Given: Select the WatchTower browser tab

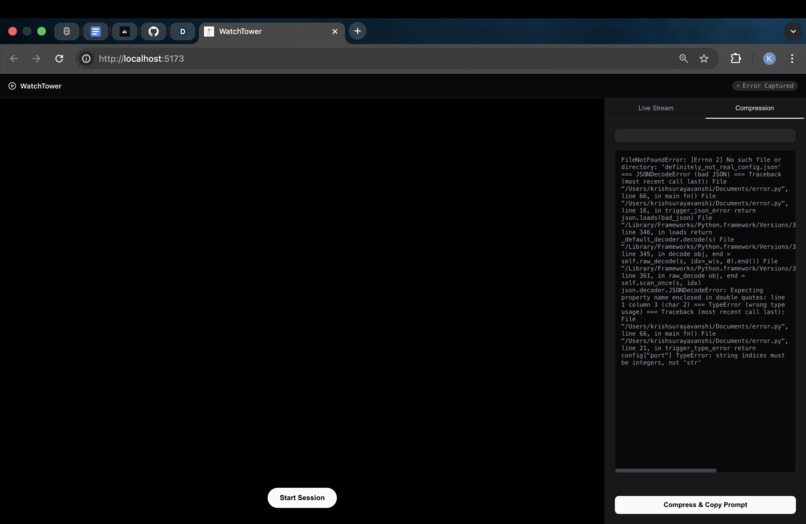Looking at the screenshot, I should tap(271, 31).
